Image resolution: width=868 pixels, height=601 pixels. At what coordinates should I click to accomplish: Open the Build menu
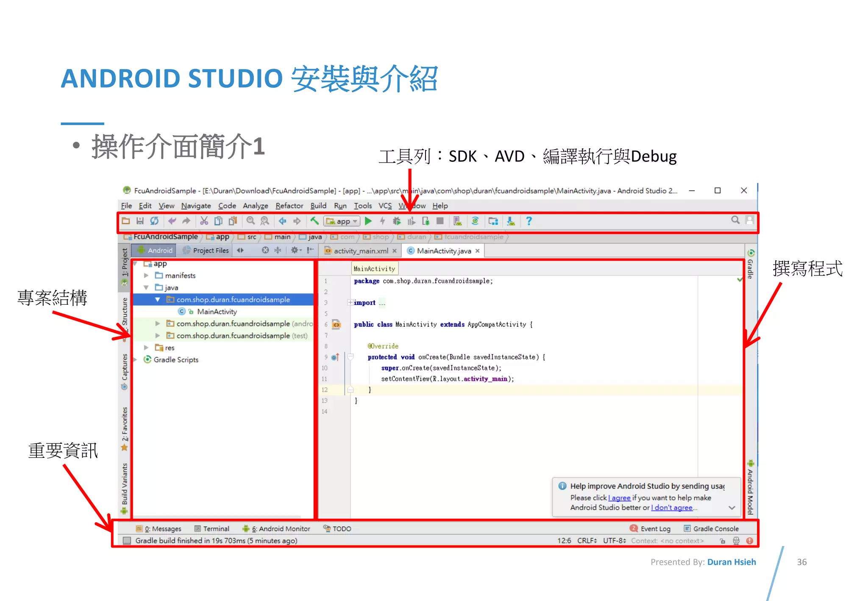[x=318, y=206]
